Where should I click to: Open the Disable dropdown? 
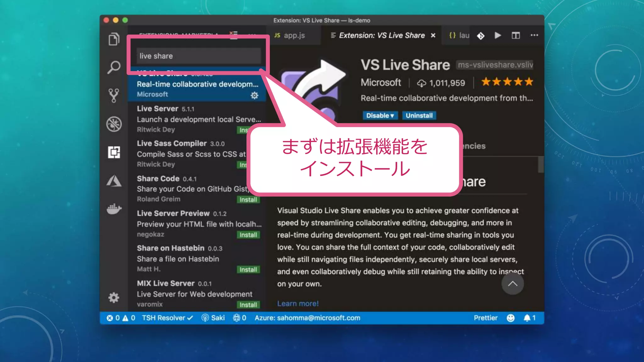[x=380, y=115]
